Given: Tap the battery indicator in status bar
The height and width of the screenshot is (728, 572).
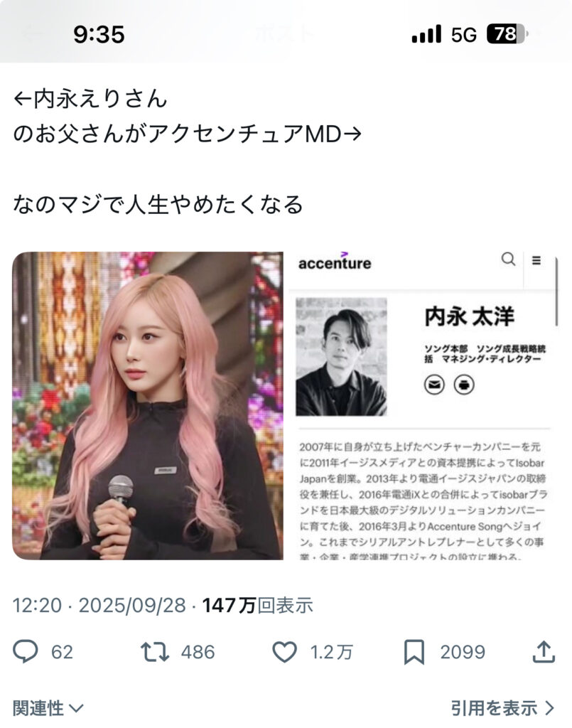Looking at the screenshot, I should [x=507, y=34].
